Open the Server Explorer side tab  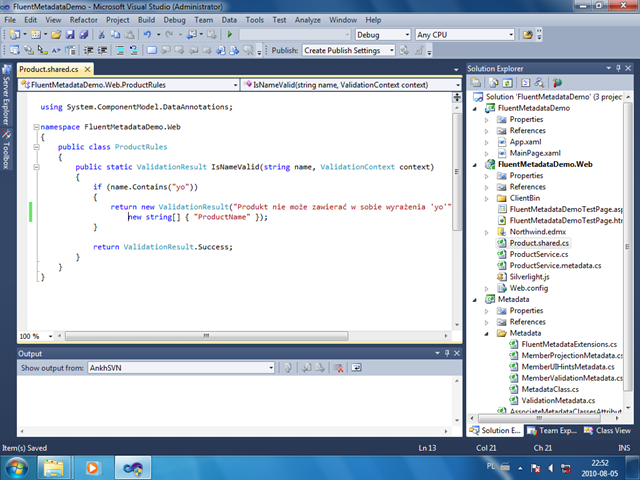tap(6, 95)
